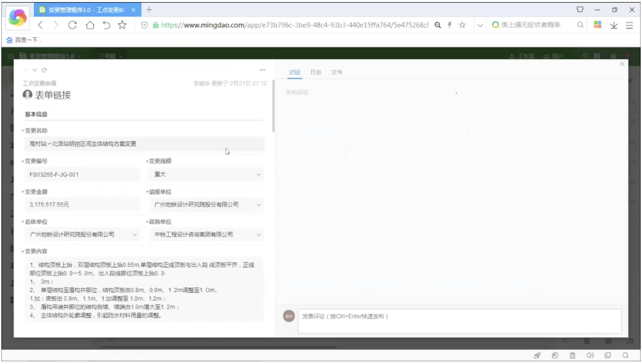Image resolution: width=642 pixels, height=364 pixels.
Task: Open the 总体单位 dropdown
Action: point(82,234)
